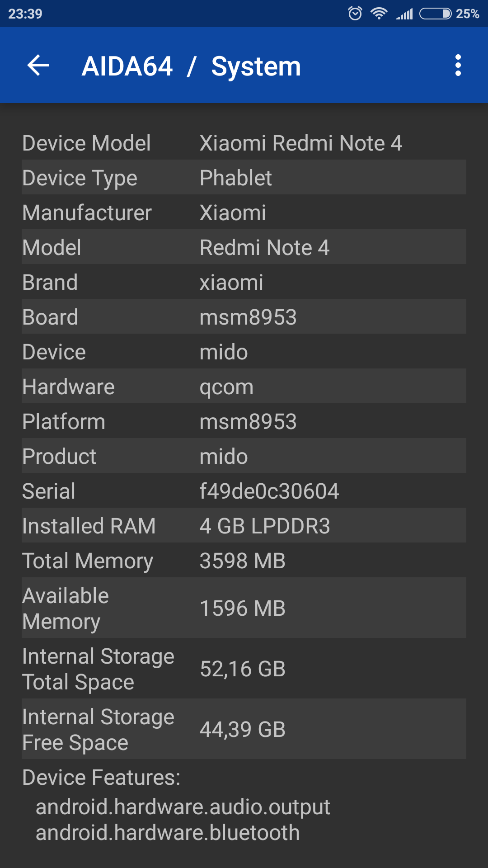Tap android.hardware.bluetooth feature entry
The width and height of the screenshot is (488, 868).
tap(168, 833)
